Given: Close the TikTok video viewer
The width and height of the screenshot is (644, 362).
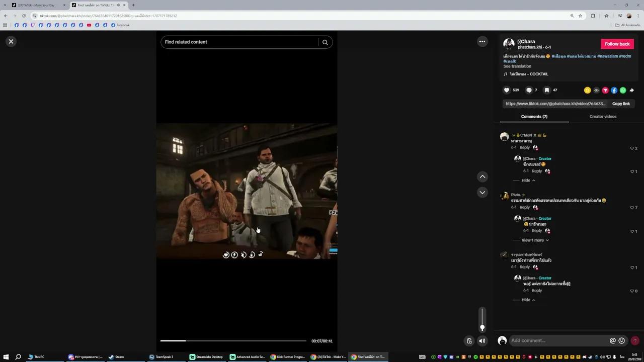Looking at the screenshot, I should tap(11, 42).
